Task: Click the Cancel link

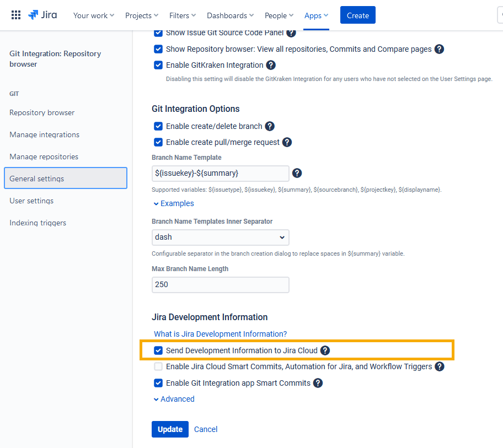Action: click(x=206, y=429)
